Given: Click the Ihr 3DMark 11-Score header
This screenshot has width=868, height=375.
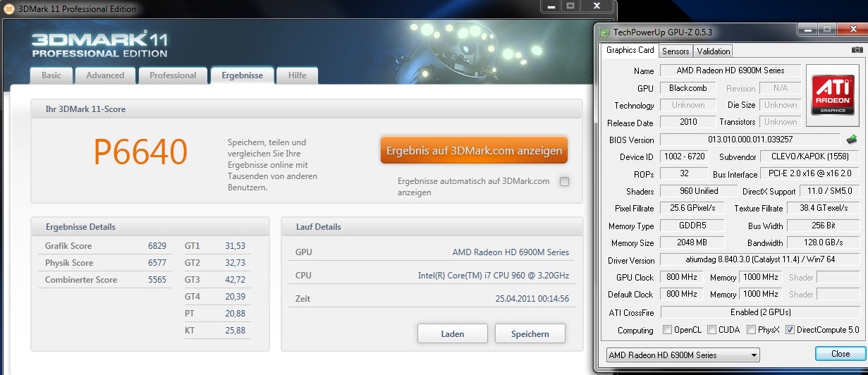Looking at the screenshot, I should click(307, 109).
